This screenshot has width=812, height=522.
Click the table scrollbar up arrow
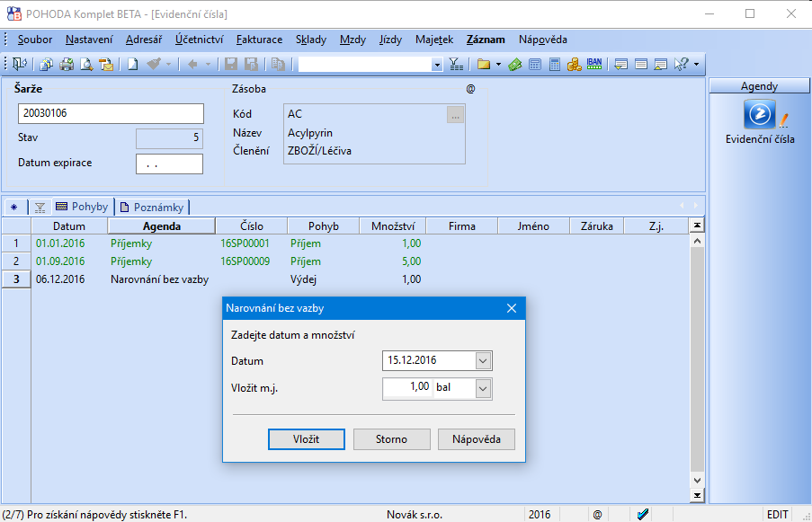697,241
